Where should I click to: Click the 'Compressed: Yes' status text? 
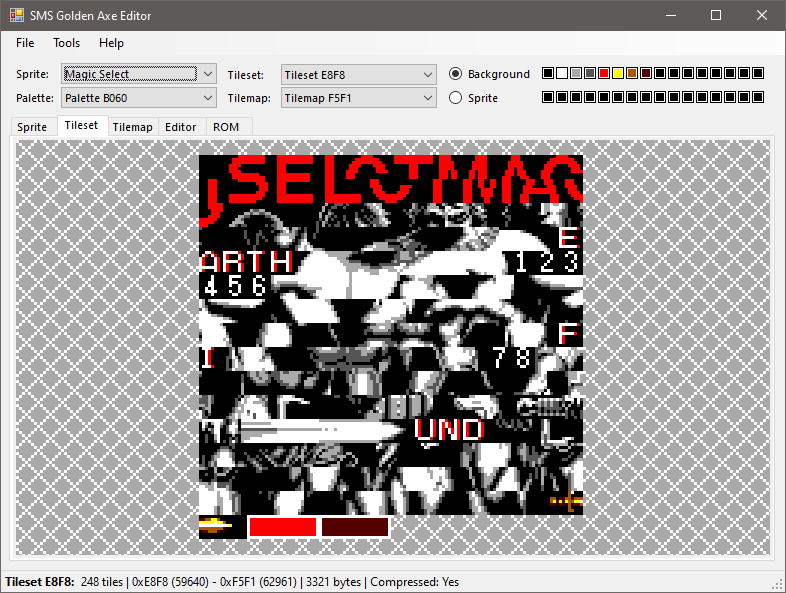tap(415, 582)
